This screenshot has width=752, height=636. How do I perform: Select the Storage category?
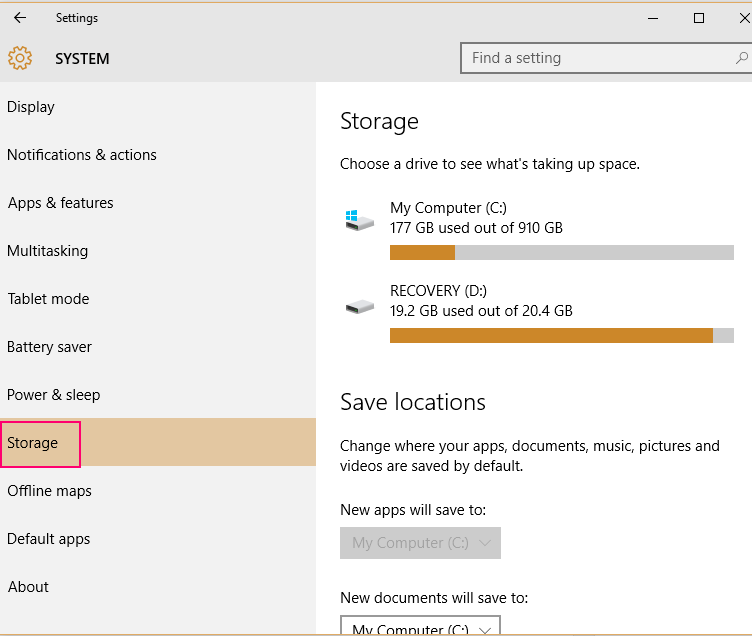click(x=158, y=442)
